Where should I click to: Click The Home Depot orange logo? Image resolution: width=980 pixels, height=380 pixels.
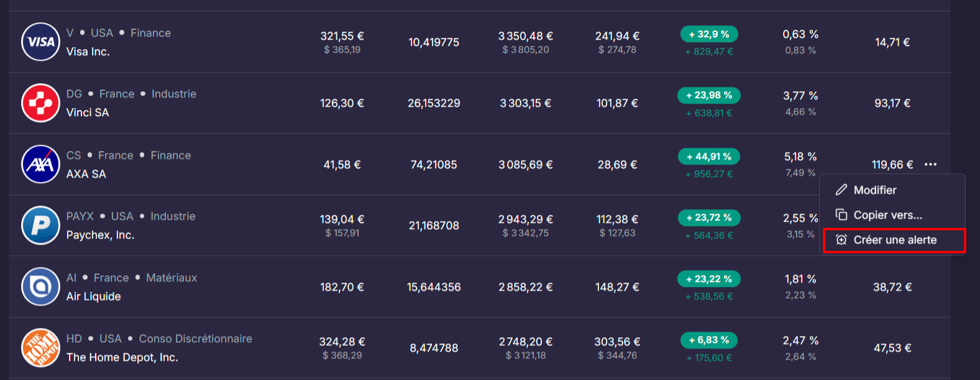(40, 348)
